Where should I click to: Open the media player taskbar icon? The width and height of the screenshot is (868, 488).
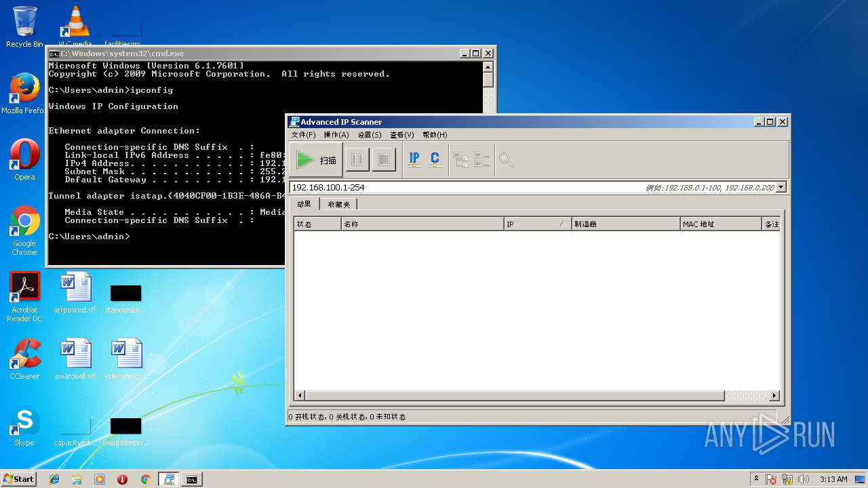[100, 479]
